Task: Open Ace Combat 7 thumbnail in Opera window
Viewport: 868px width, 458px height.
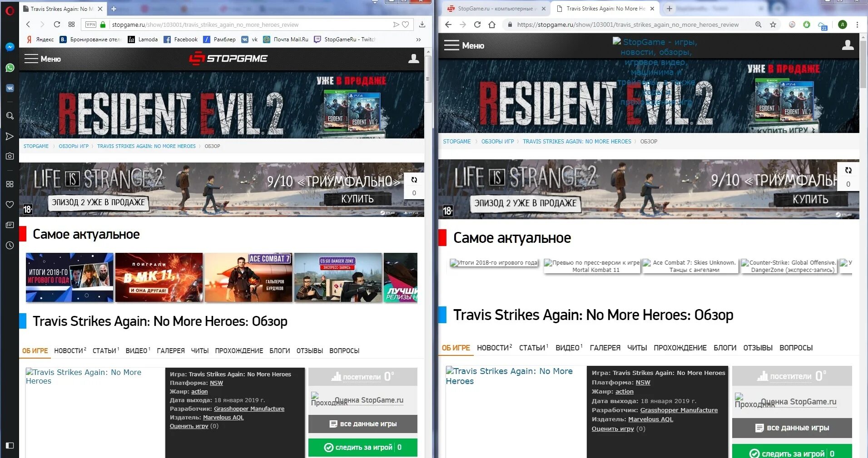Action: click(x=248, y=277)
